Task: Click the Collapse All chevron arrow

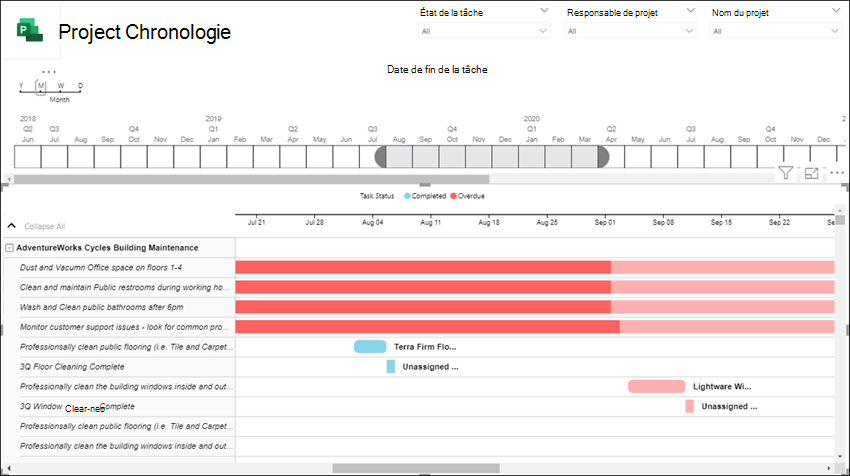Action: (x=11, y=226)
